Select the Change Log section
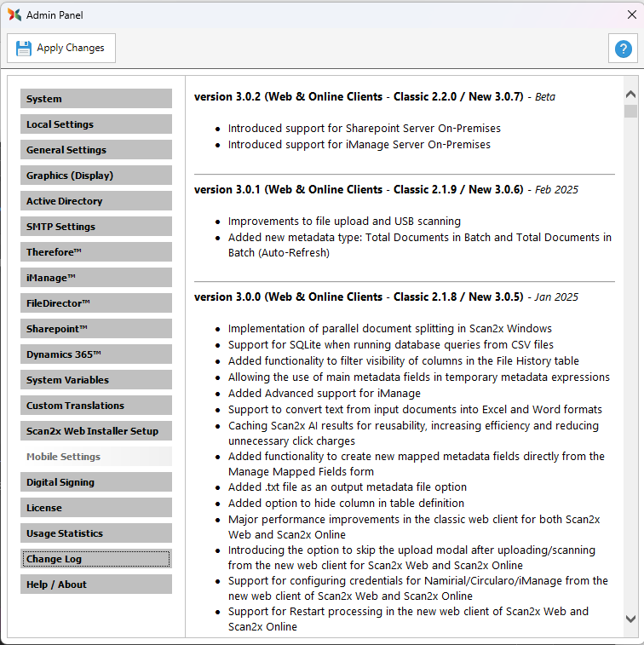Image resolution: width=644 pixels, height=645 pixels. click(x=95, y=559)
